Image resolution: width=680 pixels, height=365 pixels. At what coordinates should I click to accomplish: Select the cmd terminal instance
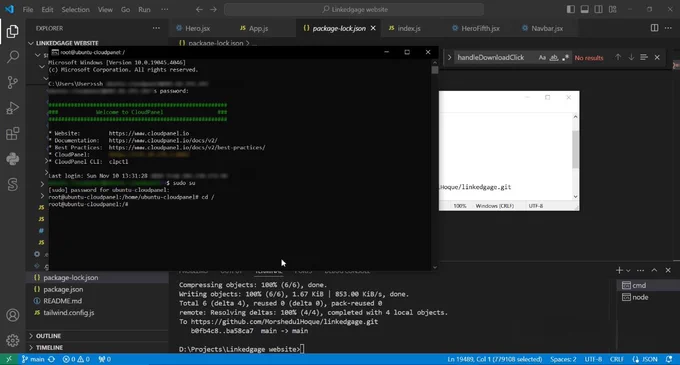click(x=648, y=285)
